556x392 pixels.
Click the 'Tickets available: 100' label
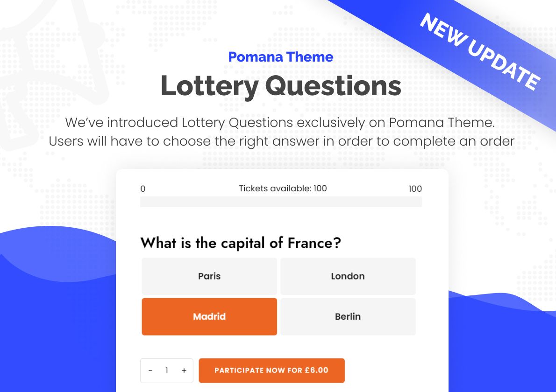[283, 189]
